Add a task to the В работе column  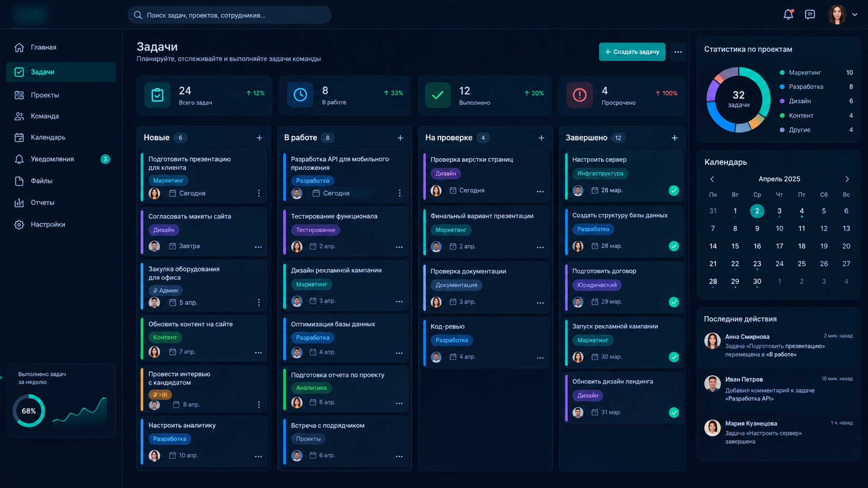[x=400, y=138]
